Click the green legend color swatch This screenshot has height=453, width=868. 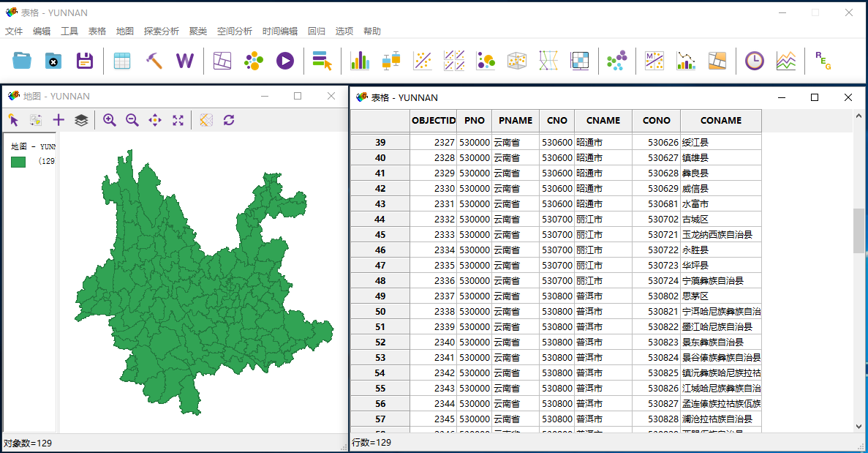[18, 162]
